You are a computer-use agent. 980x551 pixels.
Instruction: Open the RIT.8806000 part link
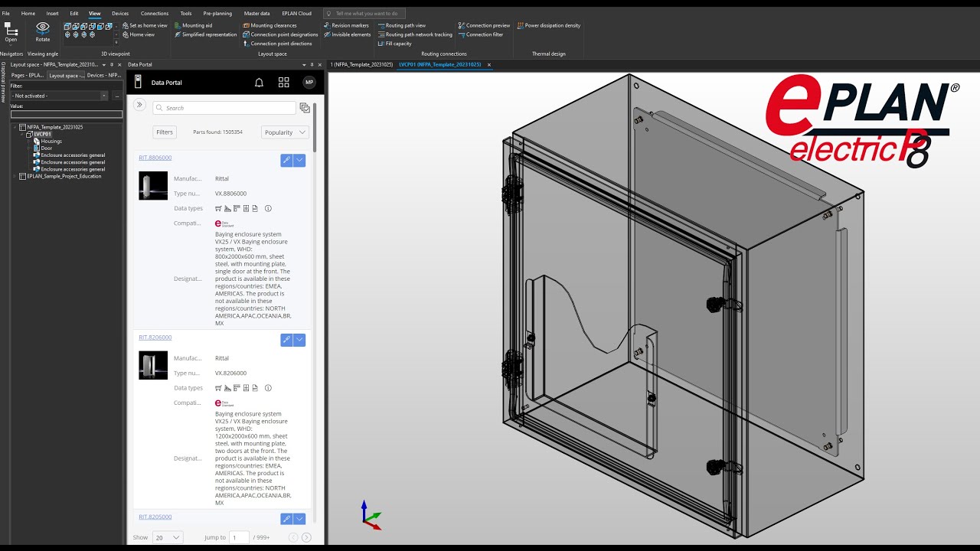(155, 158)
